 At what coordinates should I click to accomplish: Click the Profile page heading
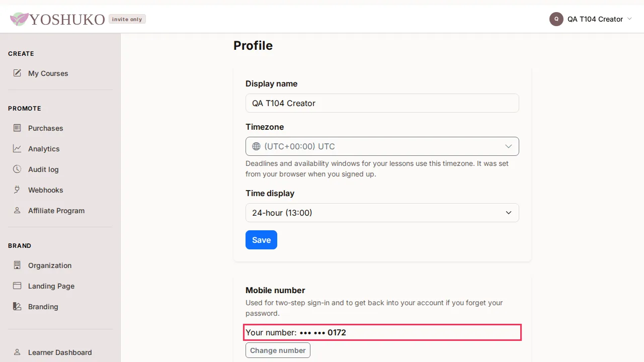[x=253, y=45]
